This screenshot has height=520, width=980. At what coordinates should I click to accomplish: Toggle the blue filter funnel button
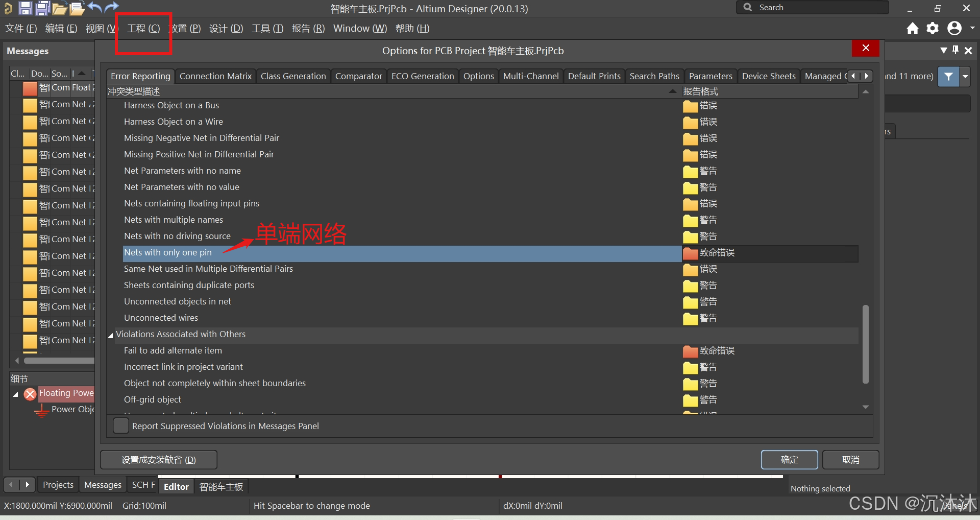[x=948, y=77]
